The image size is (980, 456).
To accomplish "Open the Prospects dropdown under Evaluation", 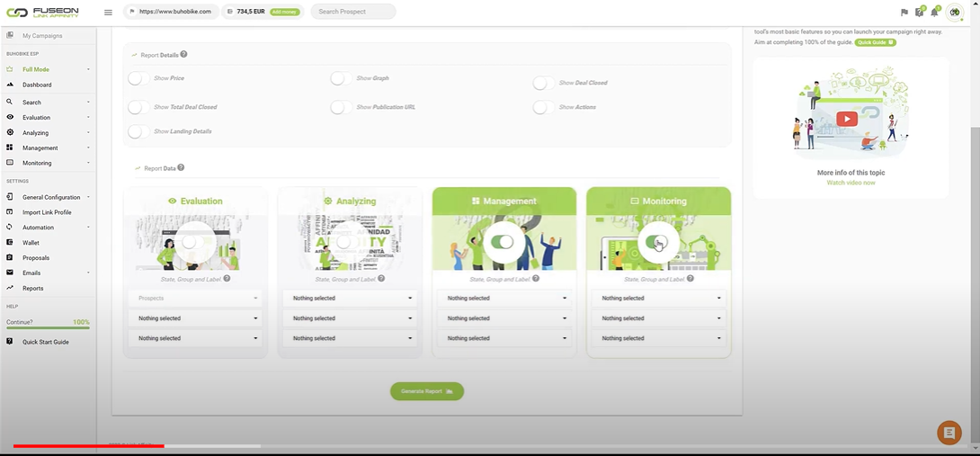I will [195, 298].
